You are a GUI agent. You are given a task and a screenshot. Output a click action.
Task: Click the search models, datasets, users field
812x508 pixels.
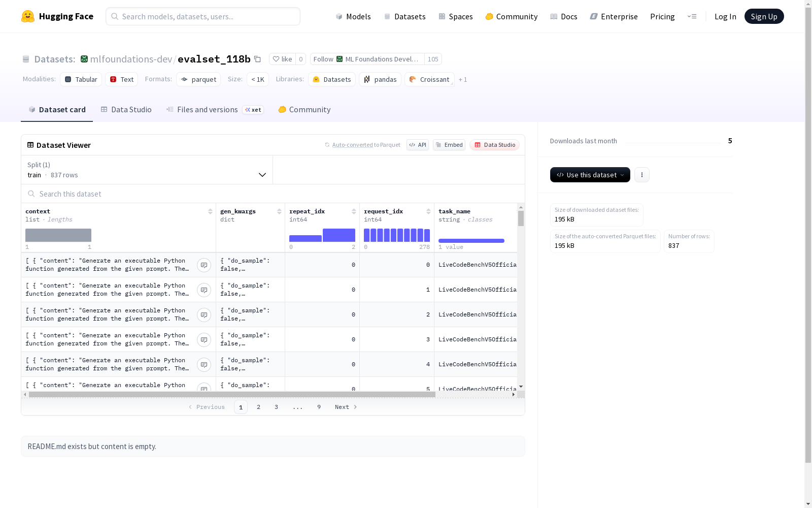tap(203, 16)
